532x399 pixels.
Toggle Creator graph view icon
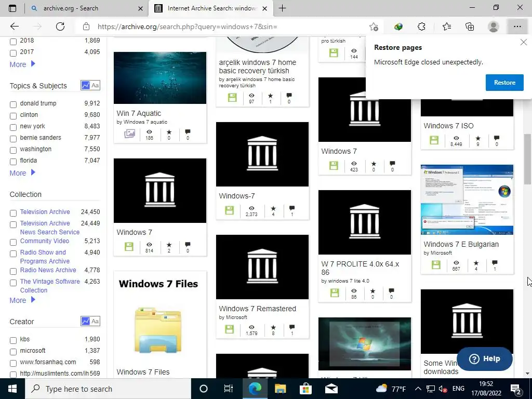click(x=85, y=321)
